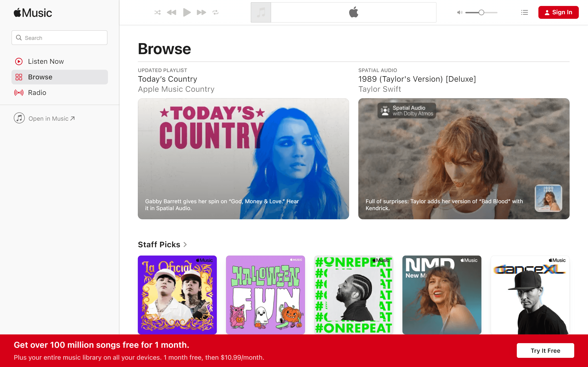Click the Apple logo in the player bar

click(354, 12)
